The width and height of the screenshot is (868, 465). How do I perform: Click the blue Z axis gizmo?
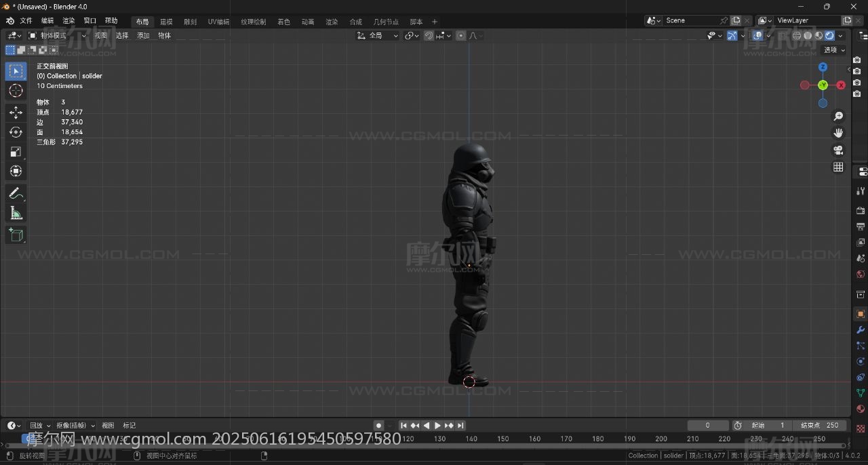[823, 67]
